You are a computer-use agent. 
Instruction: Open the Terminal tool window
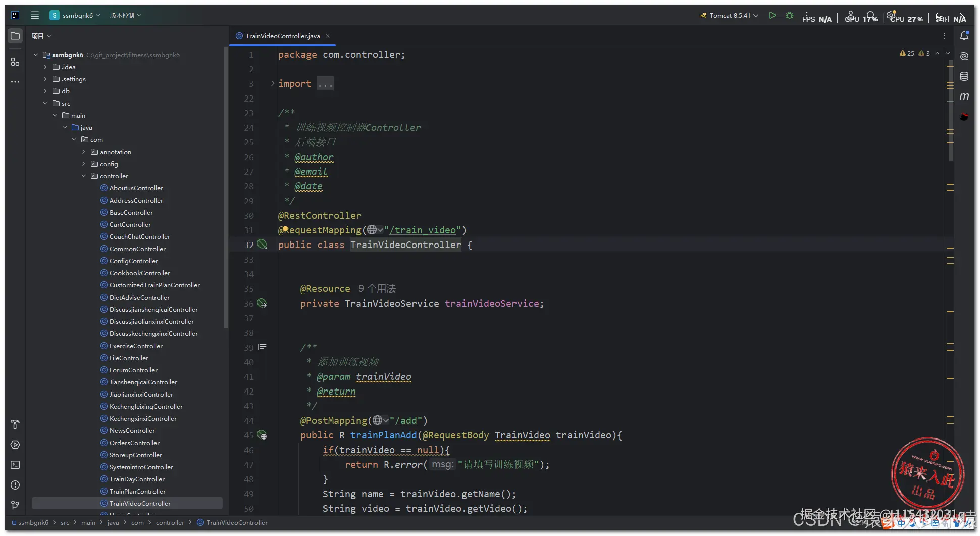click(15, 465)
